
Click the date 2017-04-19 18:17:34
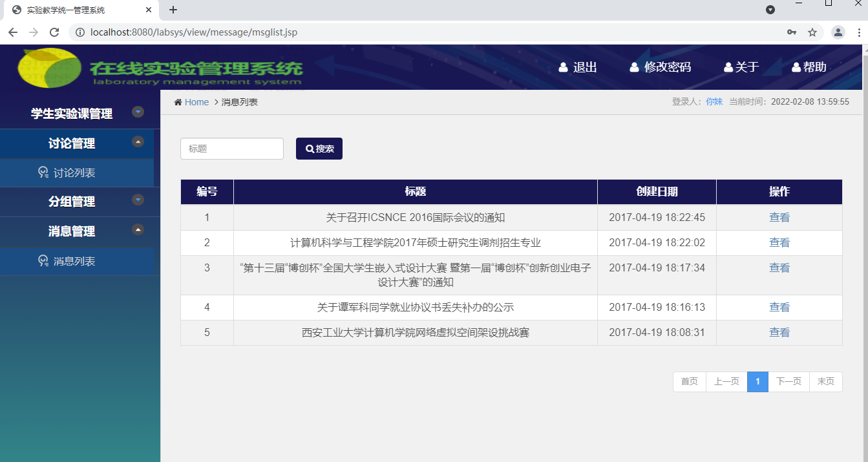tap(657, 268)
